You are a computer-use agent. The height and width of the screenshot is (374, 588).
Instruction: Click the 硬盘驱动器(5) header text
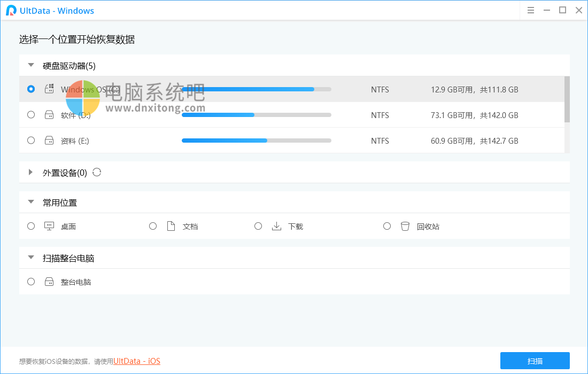click(x=69, y=66)
